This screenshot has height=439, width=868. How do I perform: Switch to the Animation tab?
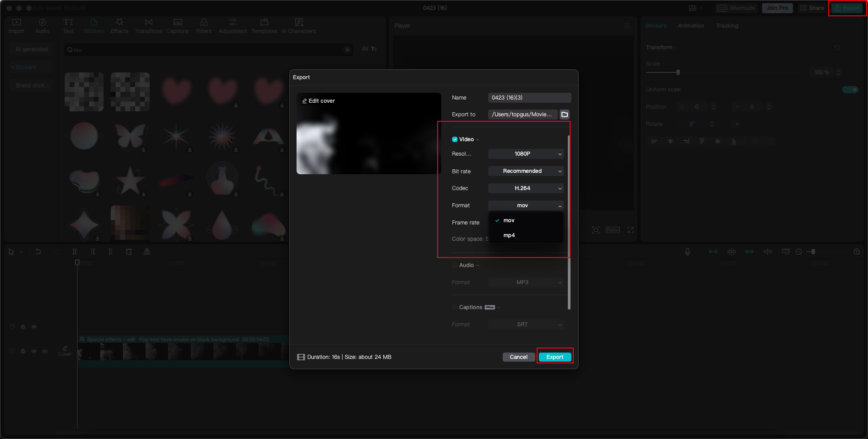point(690,26)
